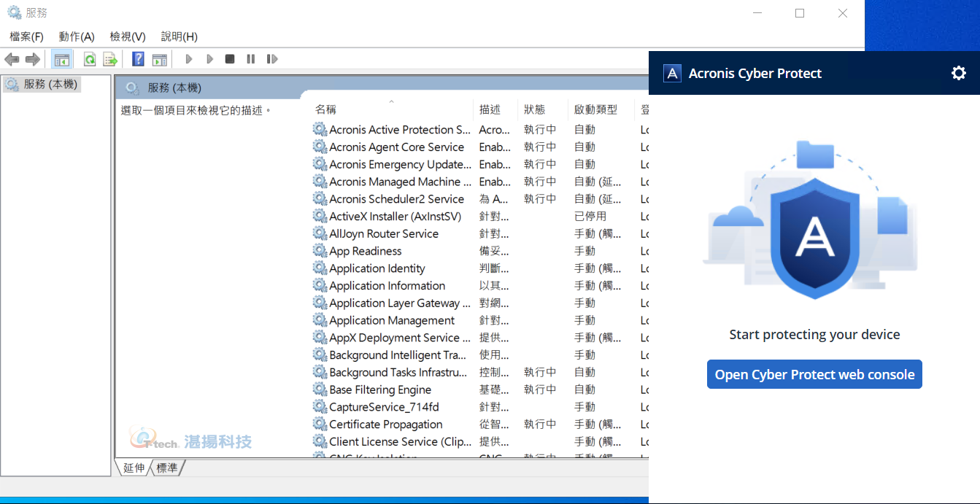
Task: Switch to the 延伸 tab
Action: (134, 468)
